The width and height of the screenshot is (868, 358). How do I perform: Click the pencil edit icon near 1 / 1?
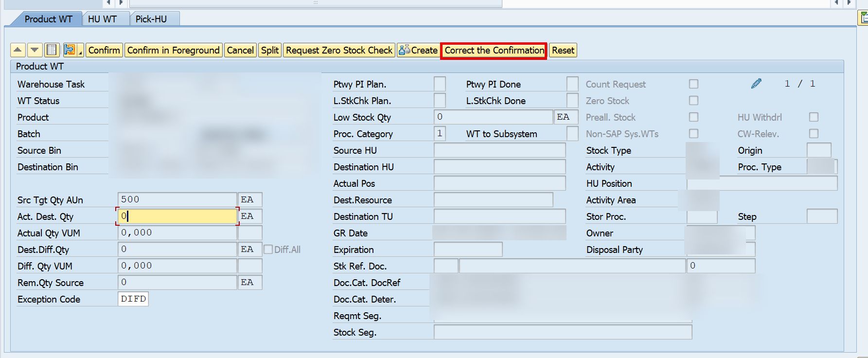click(756, 84)
